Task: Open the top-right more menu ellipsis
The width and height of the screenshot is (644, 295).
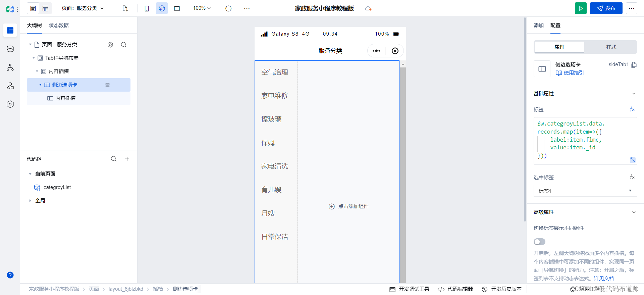Action: coord(632,8)
